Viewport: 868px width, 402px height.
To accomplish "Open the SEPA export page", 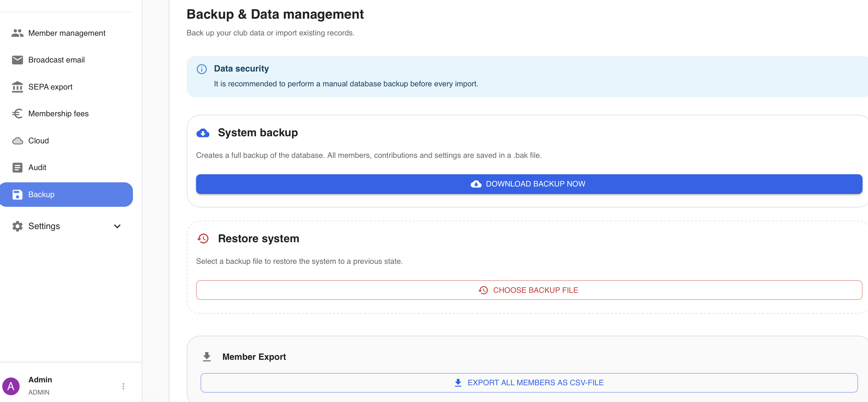I will point(66,87).
